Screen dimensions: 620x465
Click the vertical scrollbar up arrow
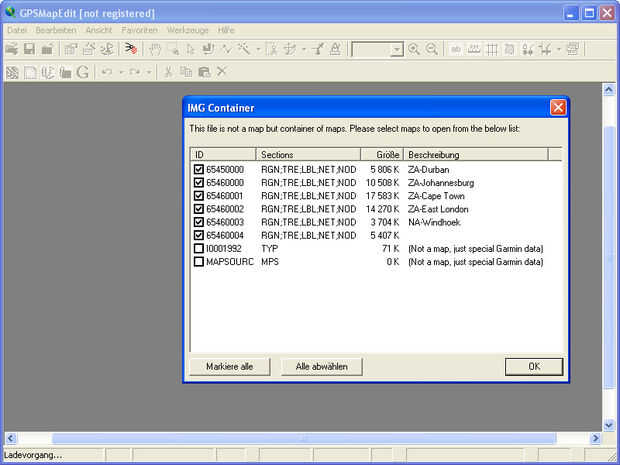(609, 90)
